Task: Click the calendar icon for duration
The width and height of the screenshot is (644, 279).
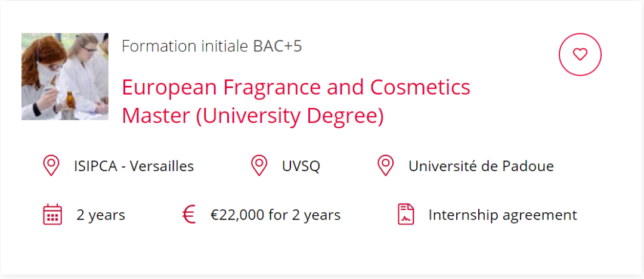Action: click(x=52, y=215)
